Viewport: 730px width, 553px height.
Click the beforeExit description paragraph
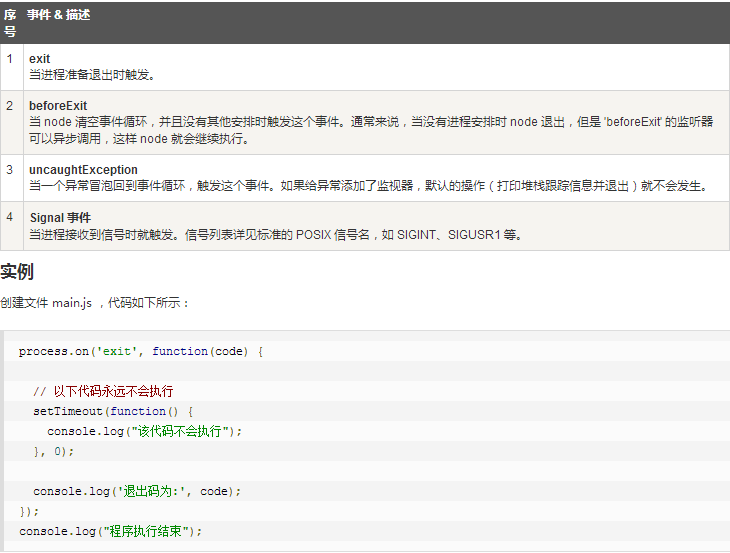(x=371, y=130)
